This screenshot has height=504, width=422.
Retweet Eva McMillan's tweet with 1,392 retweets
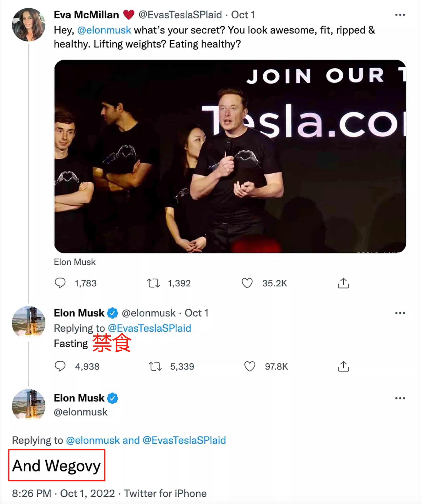point(153,283)
